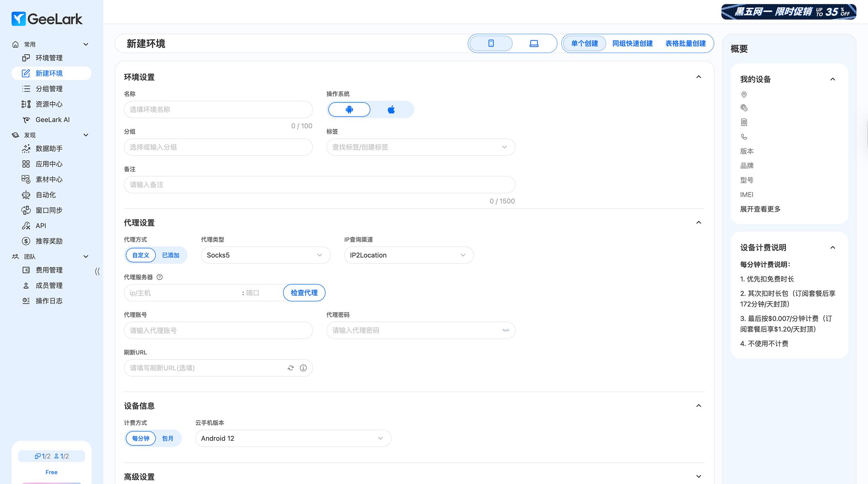Collapse the sidebar with the double-chevron icon

coord(97,271)
